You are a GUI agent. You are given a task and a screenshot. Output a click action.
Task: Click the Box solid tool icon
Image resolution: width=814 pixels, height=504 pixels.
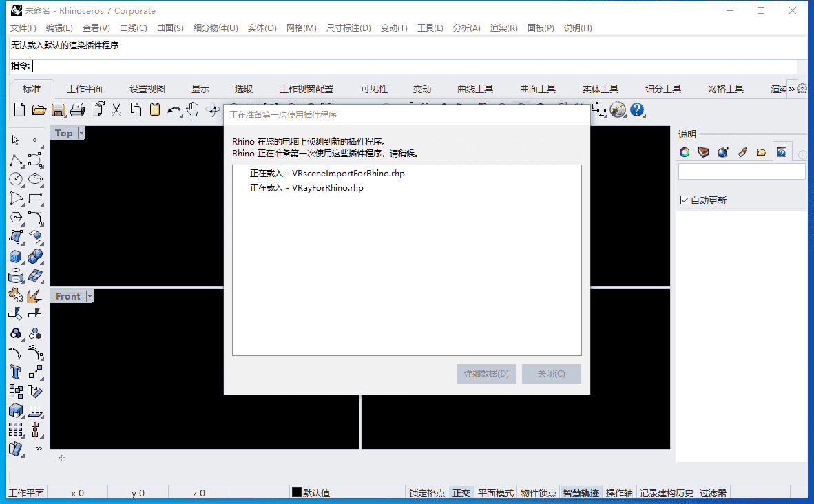coord(15,257)
